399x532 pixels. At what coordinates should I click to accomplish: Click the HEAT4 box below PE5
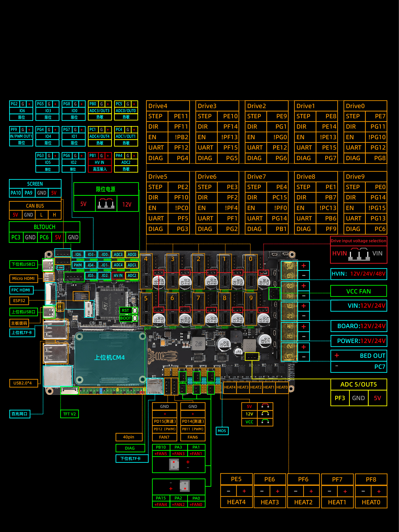[236, 502]
